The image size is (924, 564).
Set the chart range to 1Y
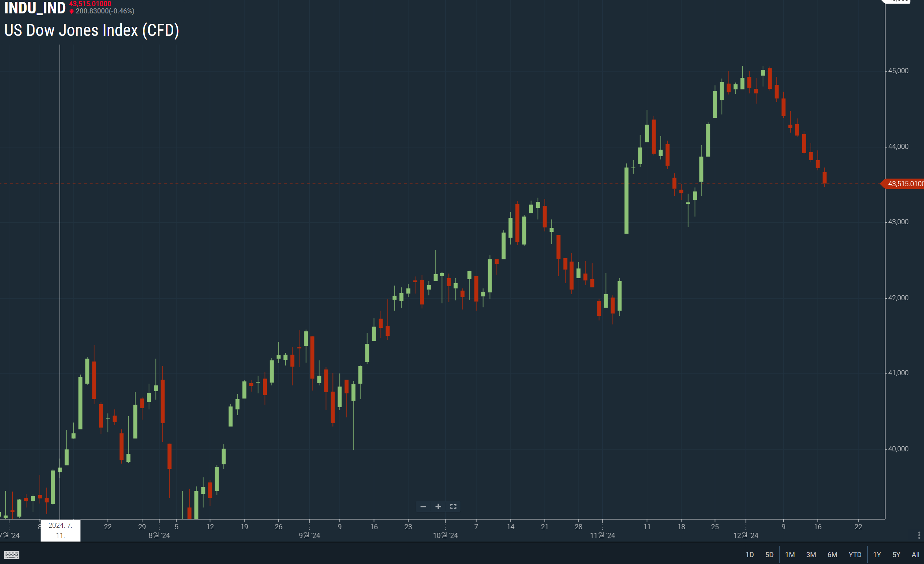[877, 555]
